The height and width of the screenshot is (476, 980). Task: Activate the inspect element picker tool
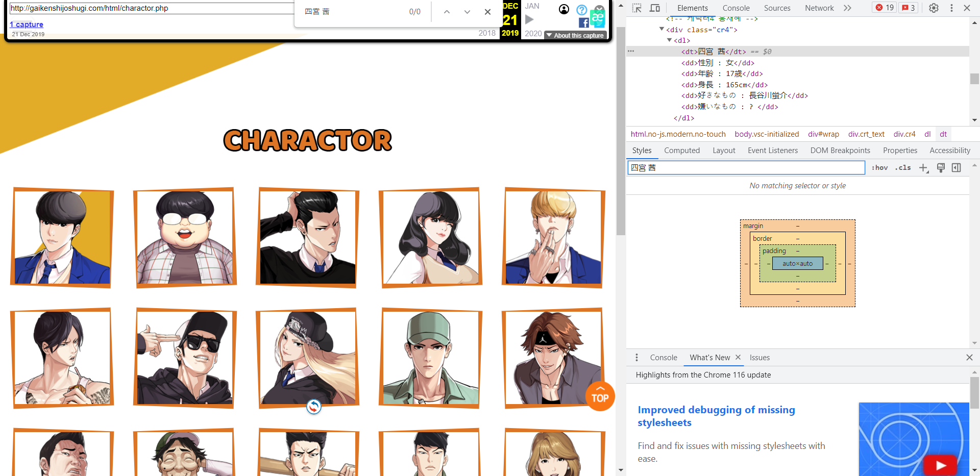pyautogui.click(x=636, y=8)
